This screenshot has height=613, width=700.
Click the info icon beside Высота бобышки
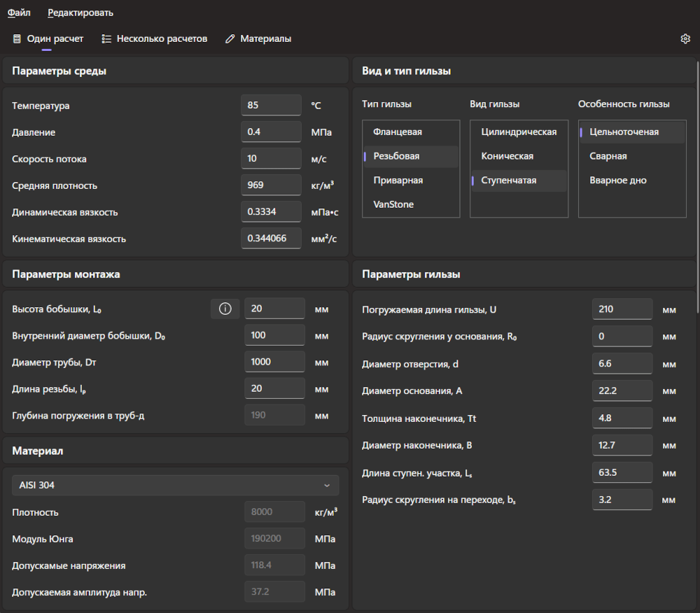[225, 309]
